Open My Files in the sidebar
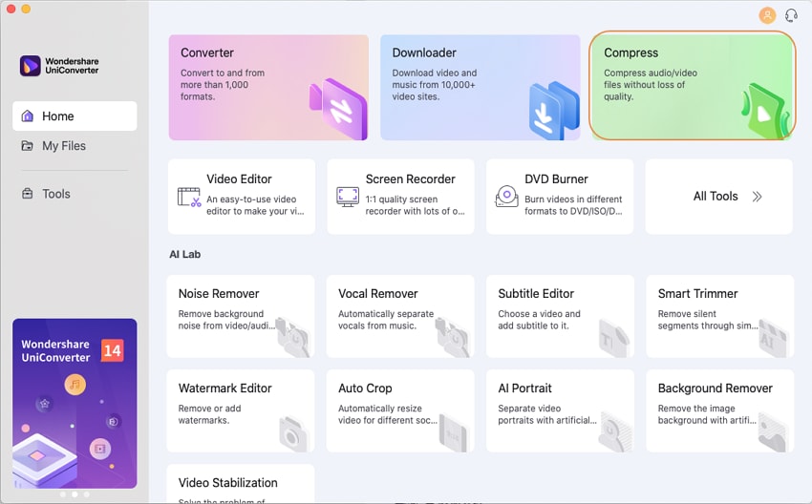 pos(75,146)
